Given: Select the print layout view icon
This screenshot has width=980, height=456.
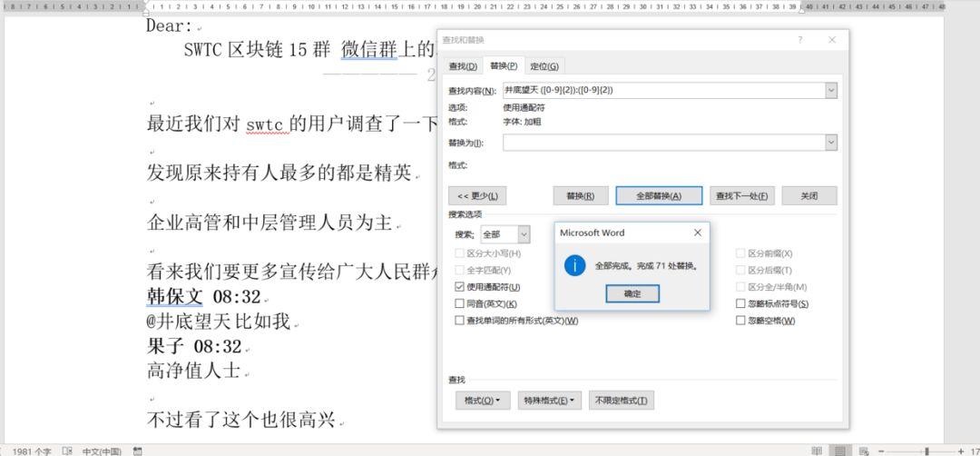Looking at the screenshot, I should click(840, 451).
